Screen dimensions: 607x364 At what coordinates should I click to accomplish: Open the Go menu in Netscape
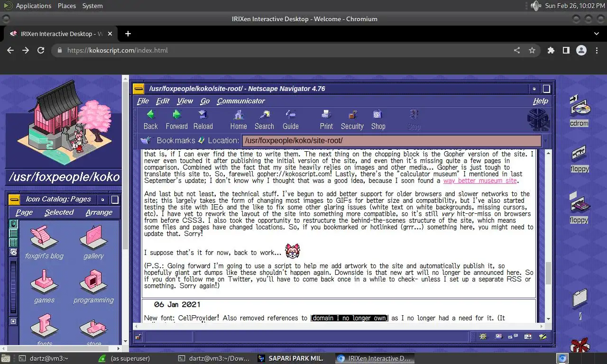point(205,101)
